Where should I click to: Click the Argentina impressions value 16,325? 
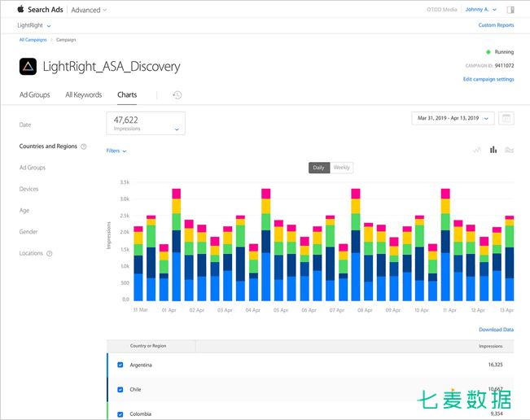[x=495, y=365]
